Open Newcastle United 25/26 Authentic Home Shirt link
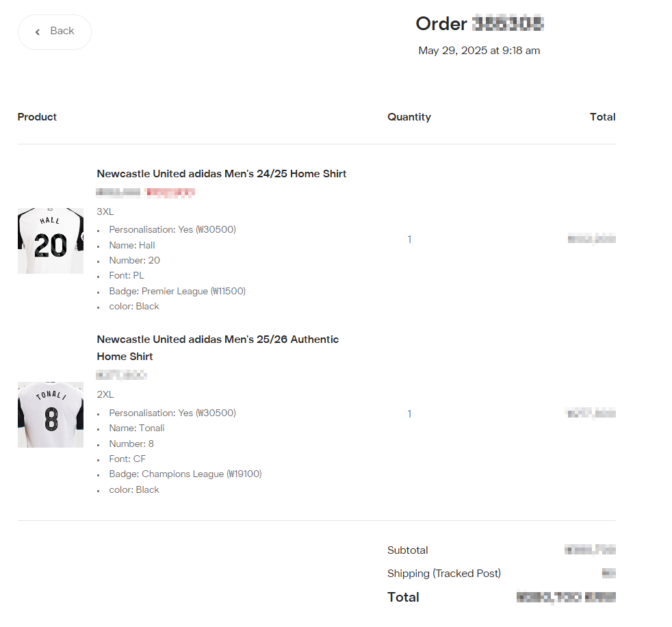 (x=218, y=348)
